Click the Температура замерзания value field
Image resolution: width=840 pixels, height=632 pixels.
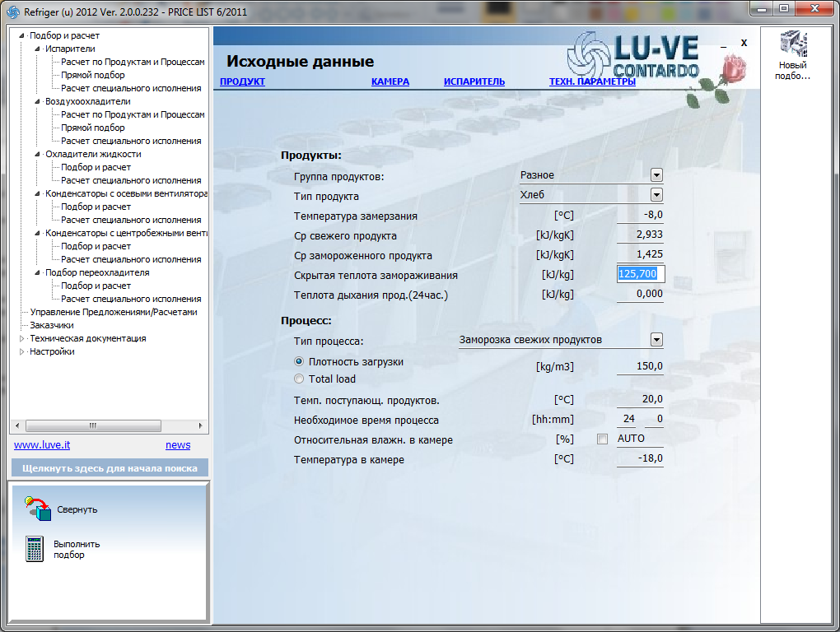click(641, 215)
